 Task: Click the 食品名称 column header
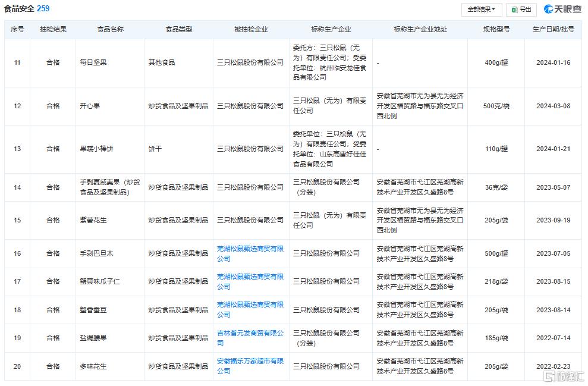click(x=110, y=29)
